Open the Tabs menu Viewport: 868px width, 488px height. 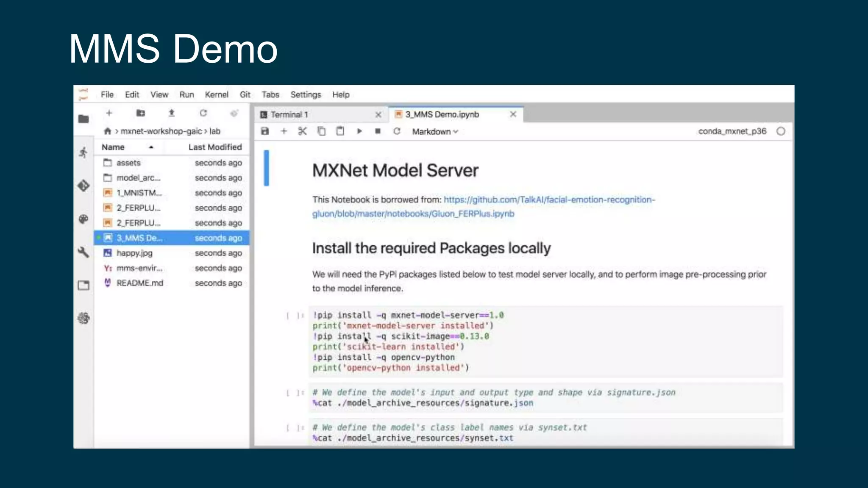[270, 94]
